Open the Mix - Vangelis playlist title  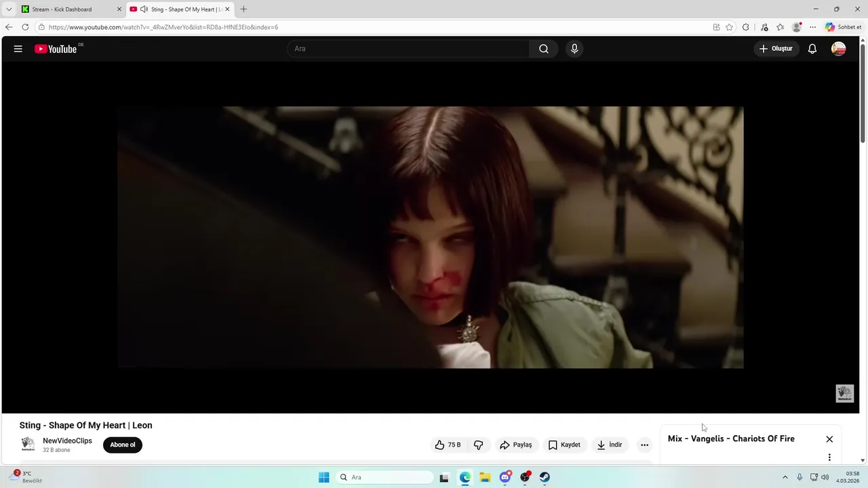coord(731,439)
